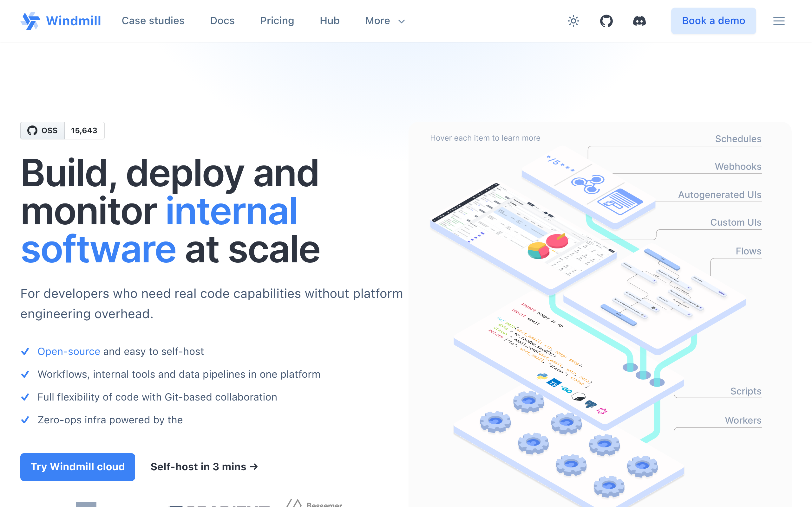Open the Discord community icon

coord(639,21)
